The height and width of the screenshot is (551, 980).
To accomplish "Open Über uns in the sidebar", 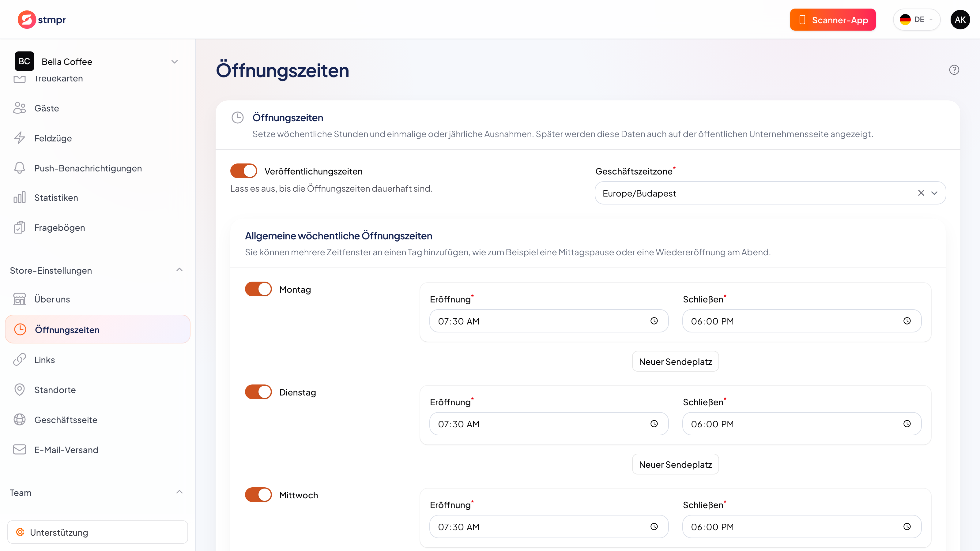I will [x=97, y=299].
